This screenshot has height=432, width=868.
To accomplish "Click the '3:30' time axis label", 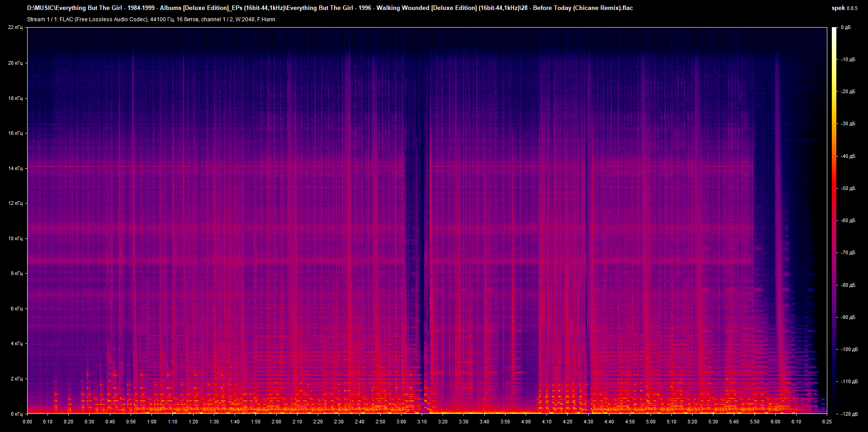I will [x=463, y=422].
